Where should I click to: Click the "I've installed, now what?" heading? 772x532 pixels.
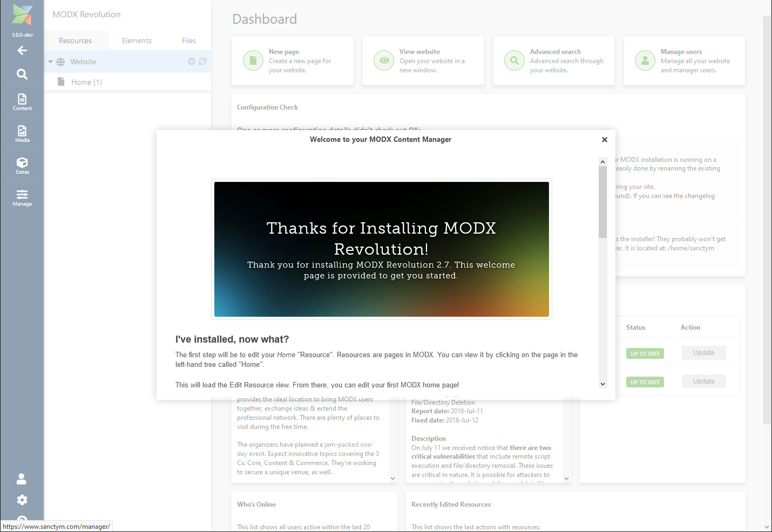click(232, 339)
